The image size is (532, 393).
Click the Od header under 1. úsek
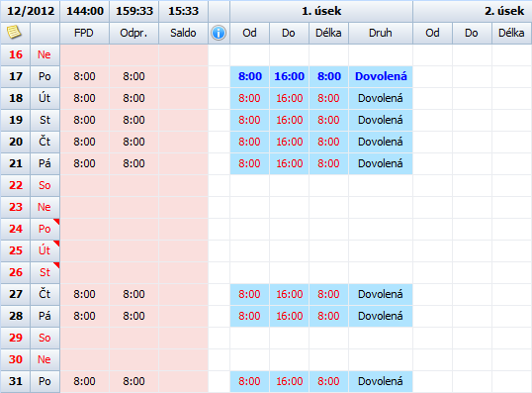pyautogui.click(x=250, y=33)
